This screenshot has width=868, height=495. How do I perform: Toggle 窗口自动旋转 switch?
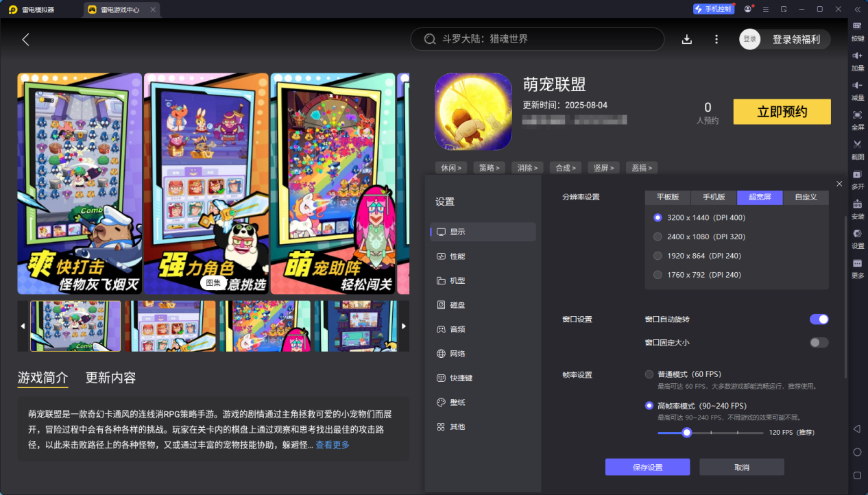(x=819, y=319)
